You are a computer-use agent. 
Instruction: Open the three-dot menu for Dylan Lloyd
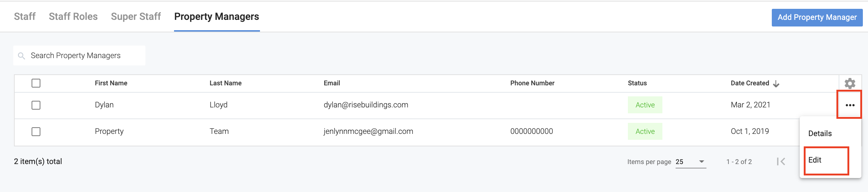click(850, 105)
